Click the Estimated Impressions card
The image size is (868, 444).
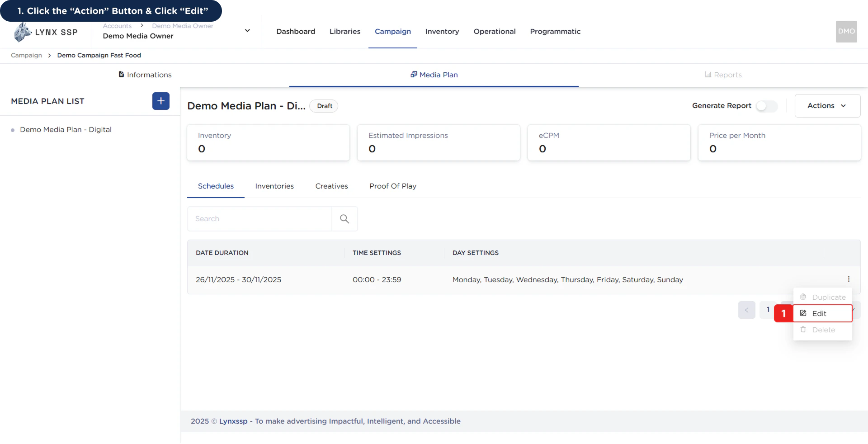pyautogui.click(x=439, y=143)
